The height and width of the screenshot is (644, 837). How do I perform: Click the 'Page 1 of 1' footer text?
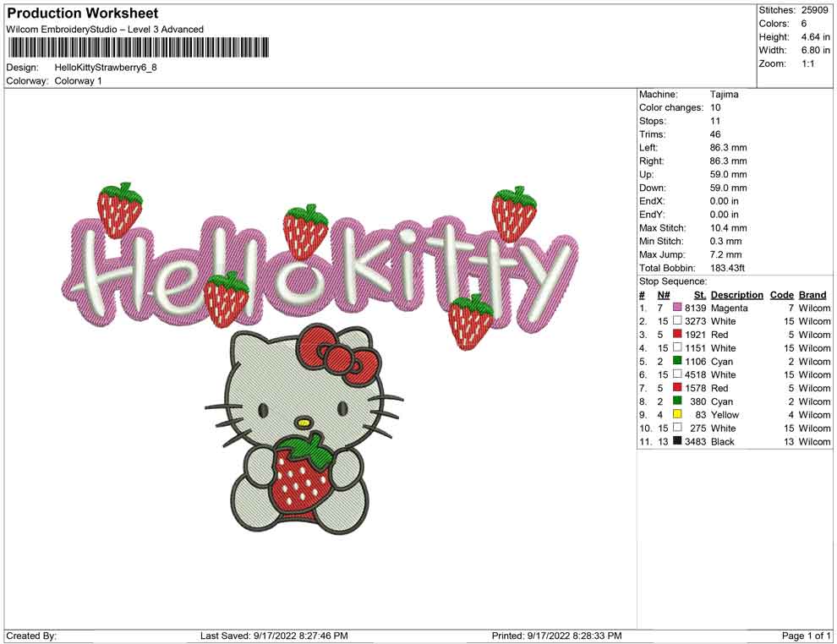pos(806,636)
